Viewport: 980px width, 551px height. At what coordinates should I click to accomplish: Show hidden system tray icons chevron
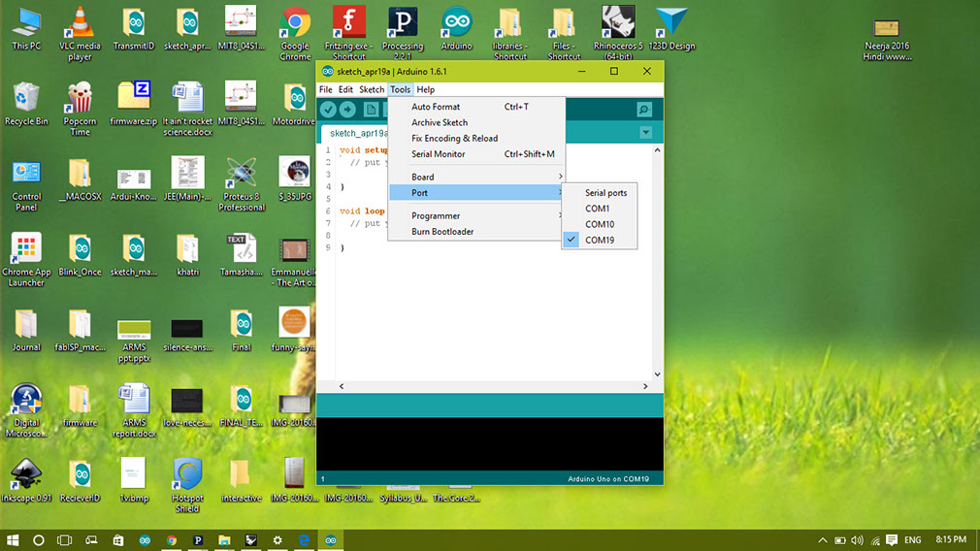pyautogui.click(x=823, y=540)
